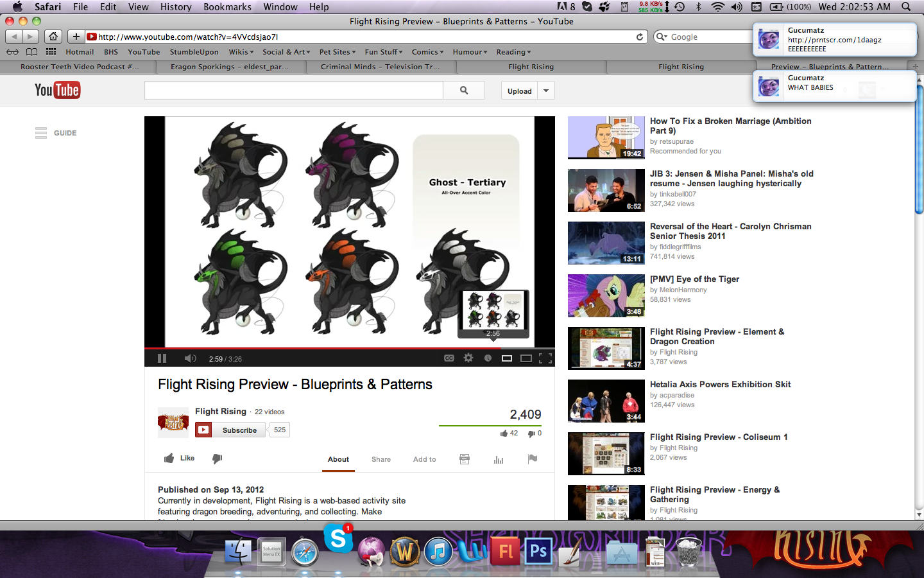Click the YouTube search input field
Image resolution: width=924 pixels, height=578 pixels.
294,91
